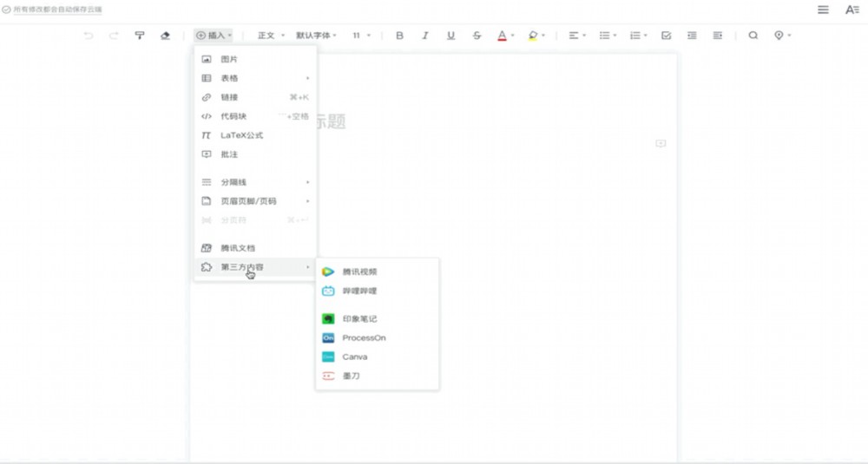
Task: Click the puzzle piece third-party icon
Action: click(x=207, y=267)
